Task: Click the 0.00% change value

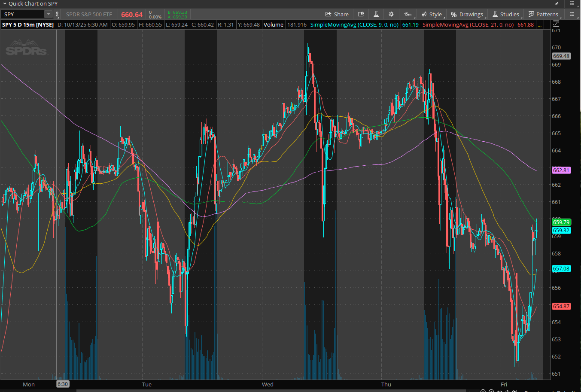Action: 155,17
